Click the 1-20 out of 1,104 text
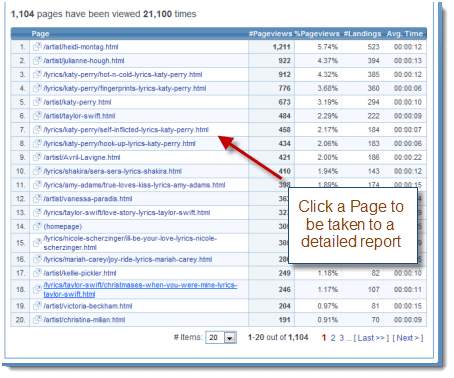The width and height of the screenshot is (454, 378). tap(278, 338)
